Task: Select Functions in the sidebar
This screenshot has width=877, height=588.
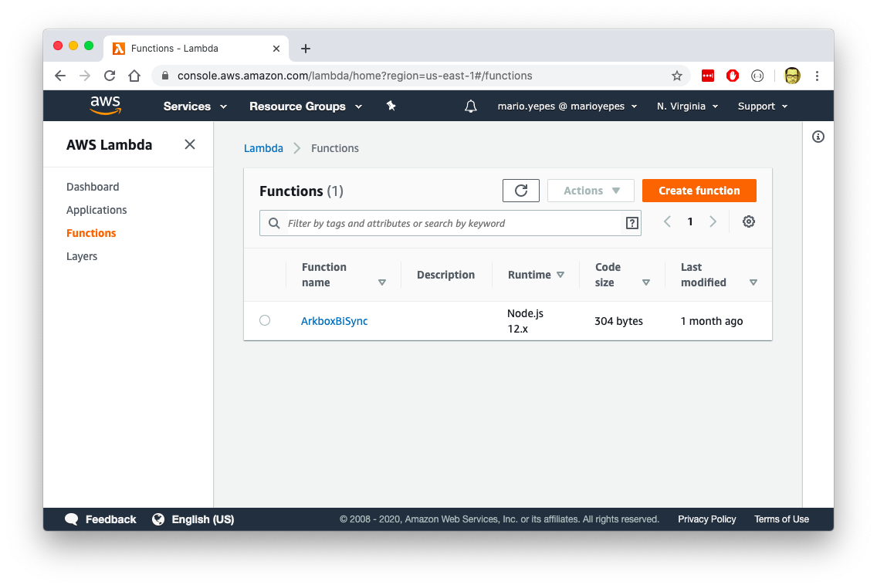Action: click(x=91, y=233)
